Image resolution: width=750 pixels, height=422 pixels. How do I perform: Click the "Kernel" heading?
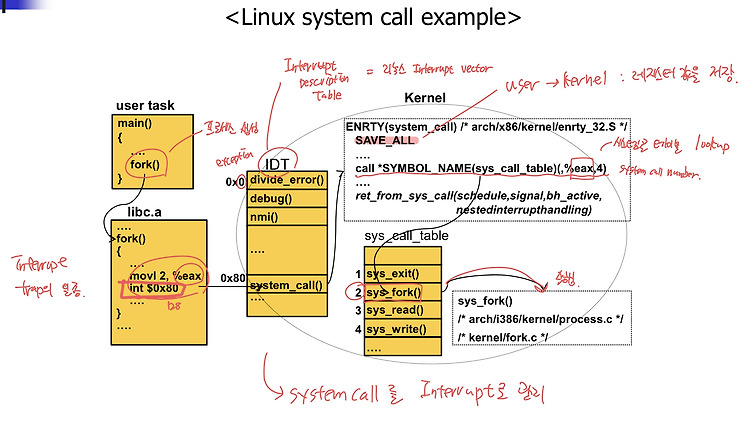tap(425, 98)
